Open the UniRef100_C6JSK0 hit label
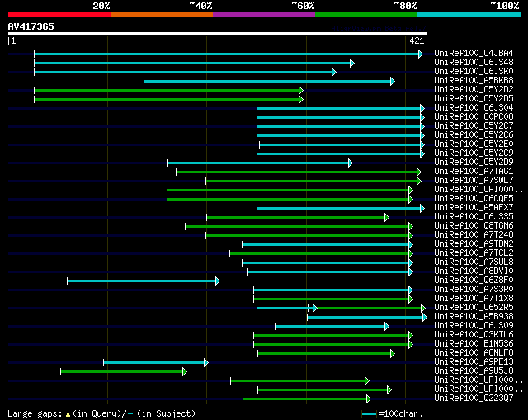Screen dimensions: 528x420 [474, 72]
